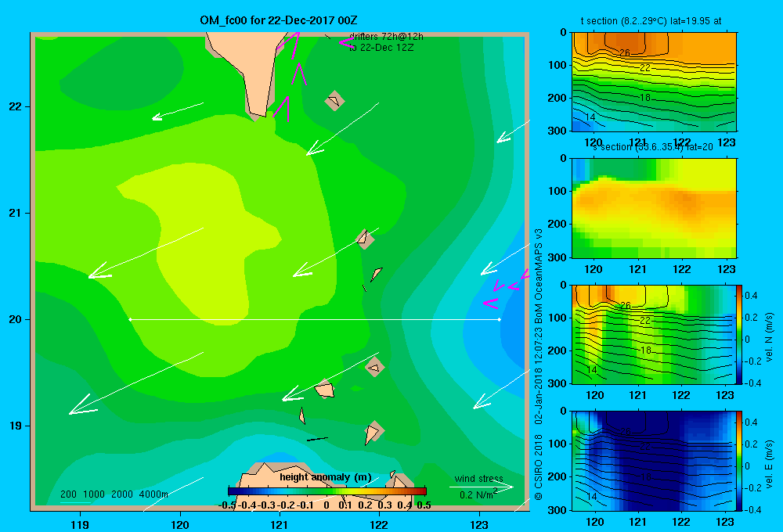Click the "0.2 N/m" wind stress value
The image size is (783, 532).
point(476,495)
